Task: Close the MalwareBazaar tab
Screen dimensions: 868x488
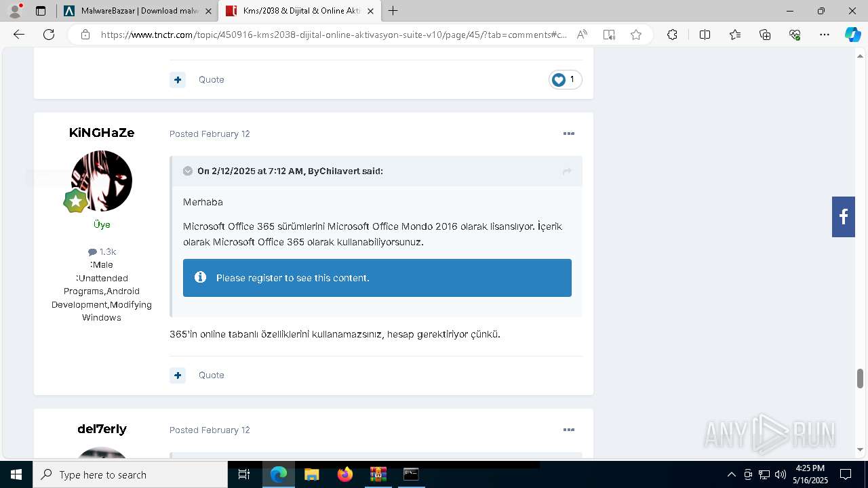Action: [x=208, y=11]
